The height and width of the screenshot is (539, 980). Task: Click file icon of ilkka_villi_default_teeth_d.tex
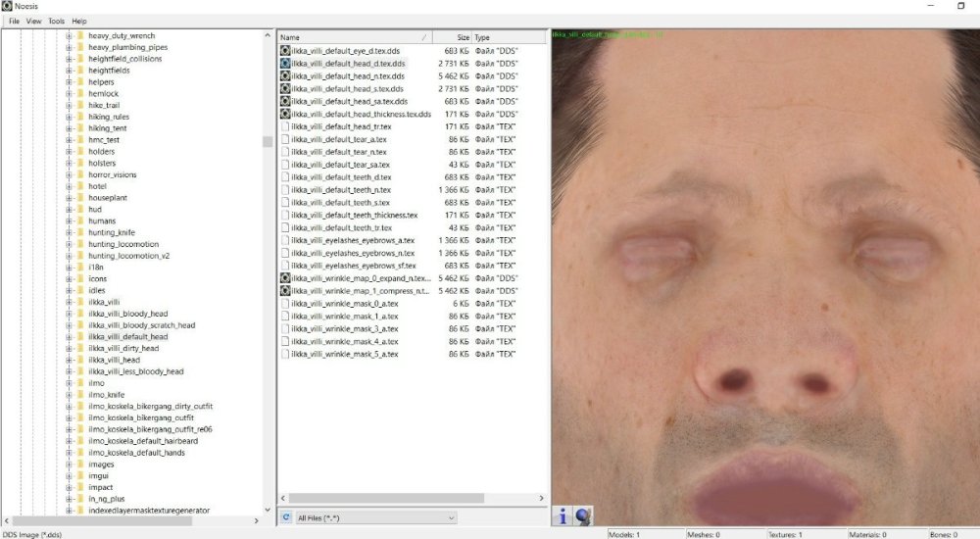pos(285,177)
